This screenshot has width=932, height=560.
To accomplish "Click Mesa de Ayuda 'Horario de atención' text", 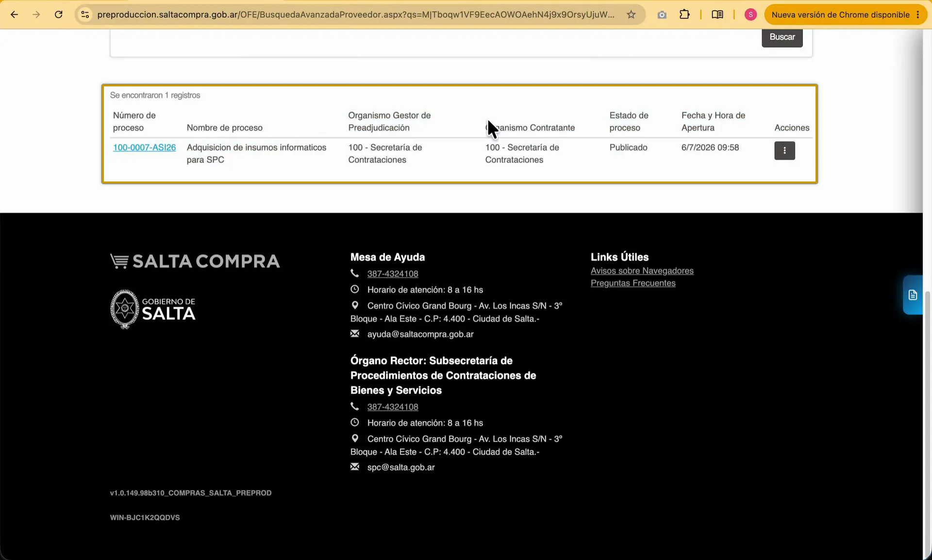I will pyautogui.click(x=425, y=290).
